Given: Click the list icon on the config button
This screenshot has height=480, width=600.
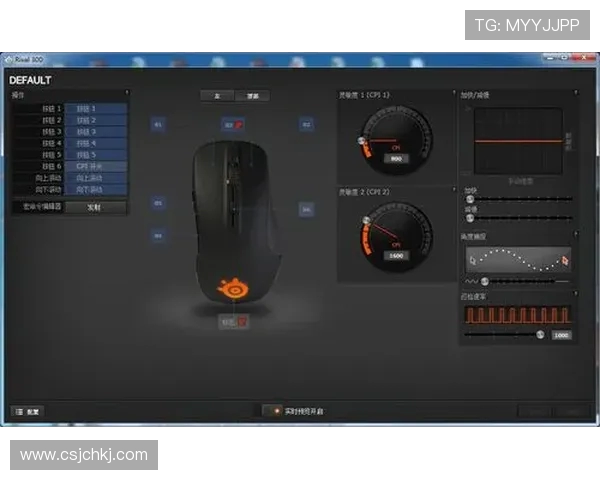Looking at the screenshot, I should point(19,411).
